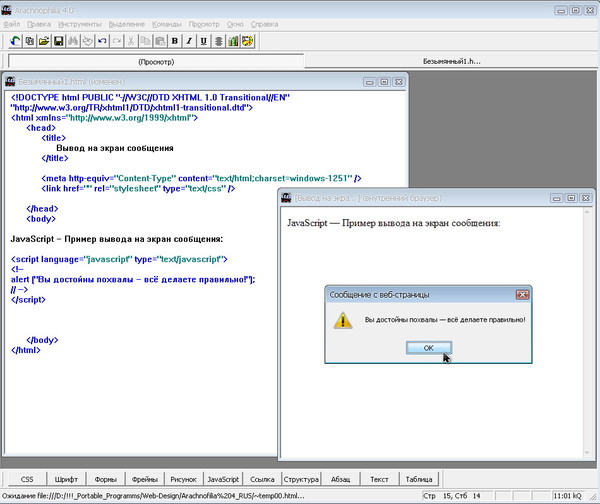The height and width of the screenshot is (504, 600).
Task: Click the alert line in the code editor
Action: tap(133, 279)
